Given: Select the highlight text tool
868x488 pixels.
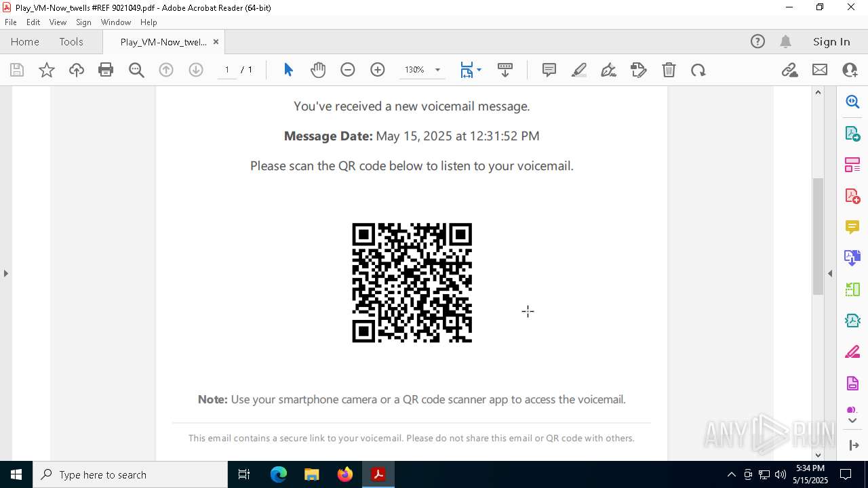Looking at the screenshot, I should 579,70.
